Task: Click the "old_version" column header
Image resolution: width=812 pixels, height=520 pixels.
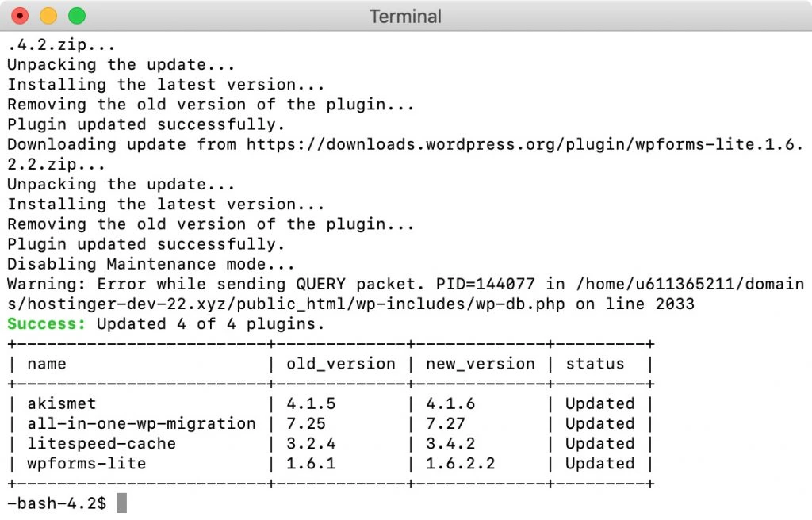Action: coord(341,364)
